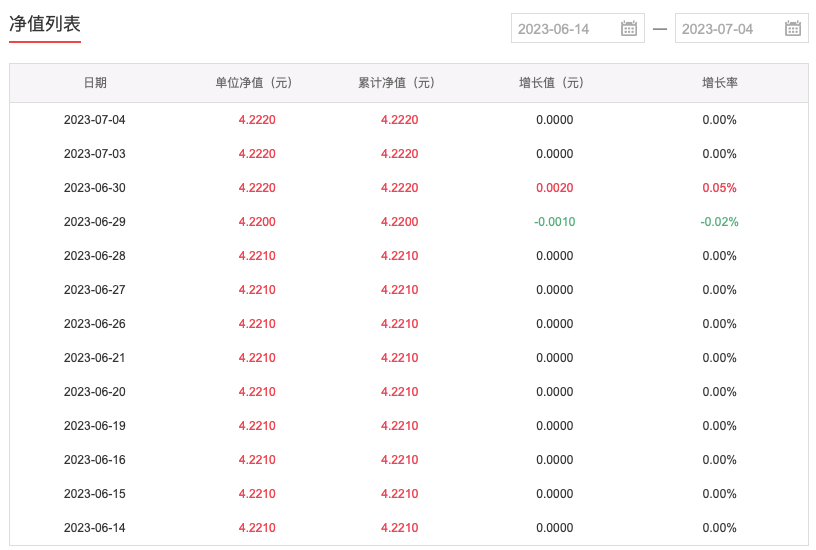The width and height of the screenshot is (816, 550).
Task: Select the 净值列表 tab heading
Action: (x=45, y=25)
